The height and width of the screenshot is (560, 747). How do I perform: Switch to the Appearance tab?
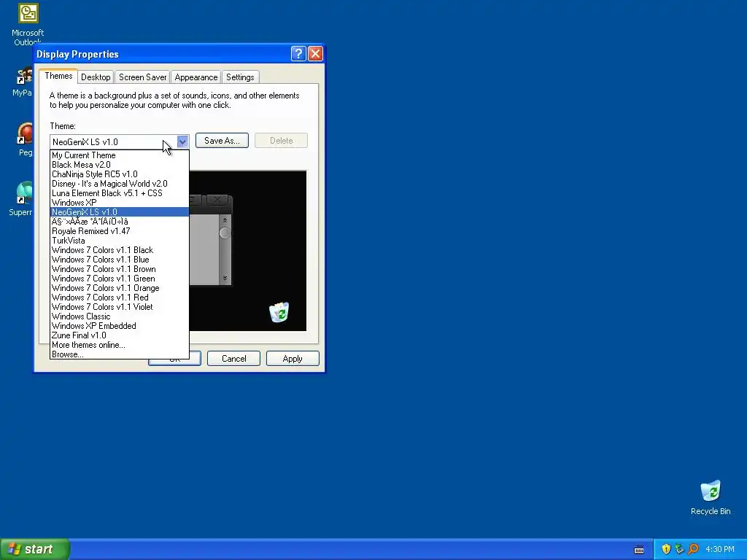click(x=196, y=77)
